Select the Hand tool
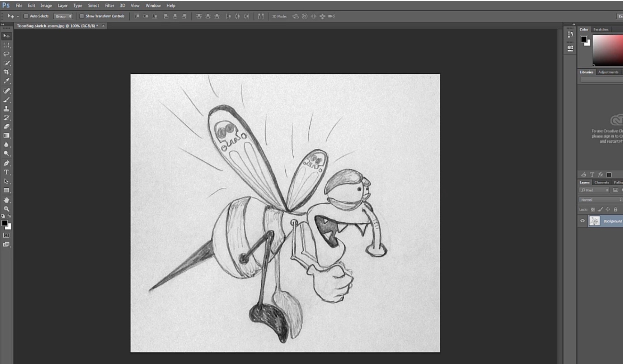The image size is (623, 364). pyautogui.click(x=6, y=200)
